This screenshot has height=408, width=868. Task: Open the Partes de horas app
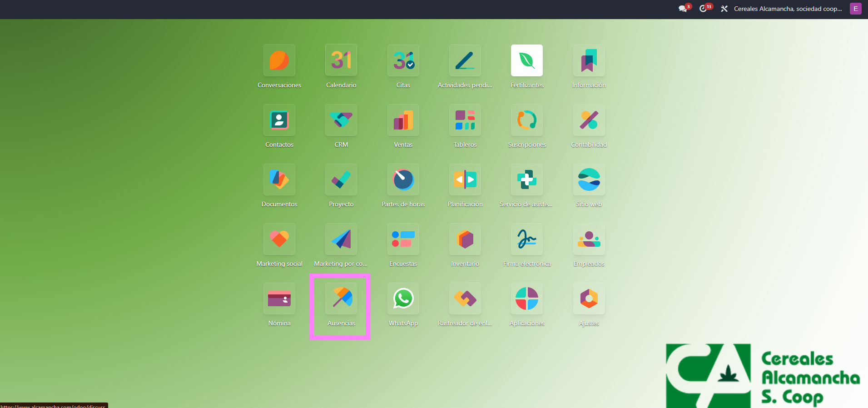coord(403,179)
